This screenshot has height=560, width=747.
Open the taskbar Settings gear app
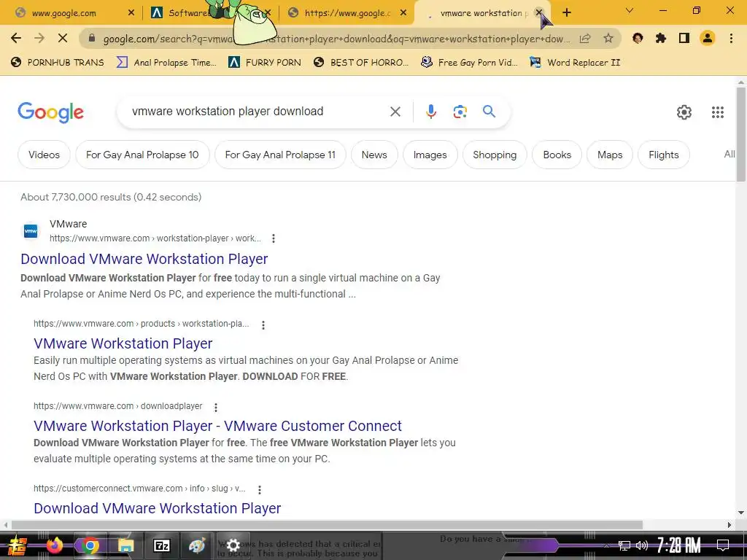click(233, 545)
